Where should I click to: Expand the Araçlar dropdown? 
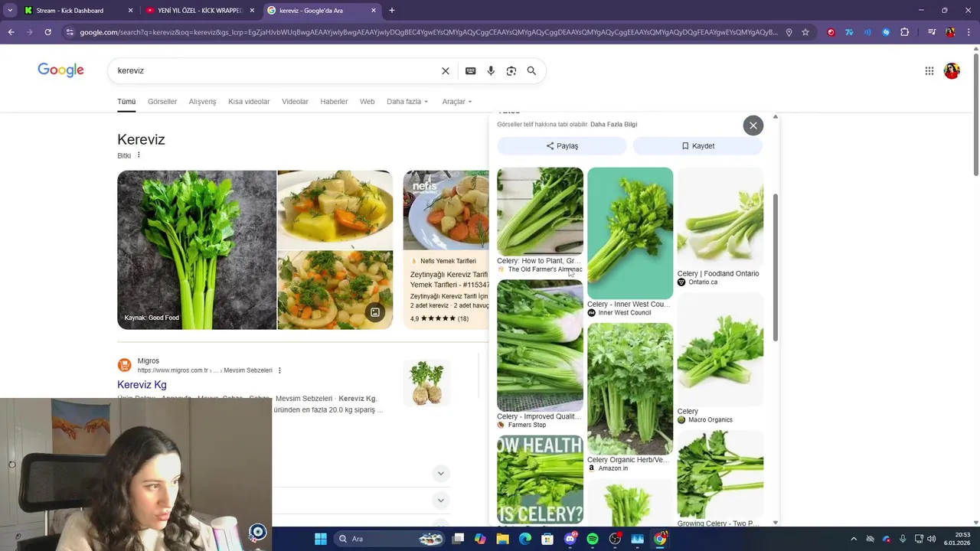(457, 102)
